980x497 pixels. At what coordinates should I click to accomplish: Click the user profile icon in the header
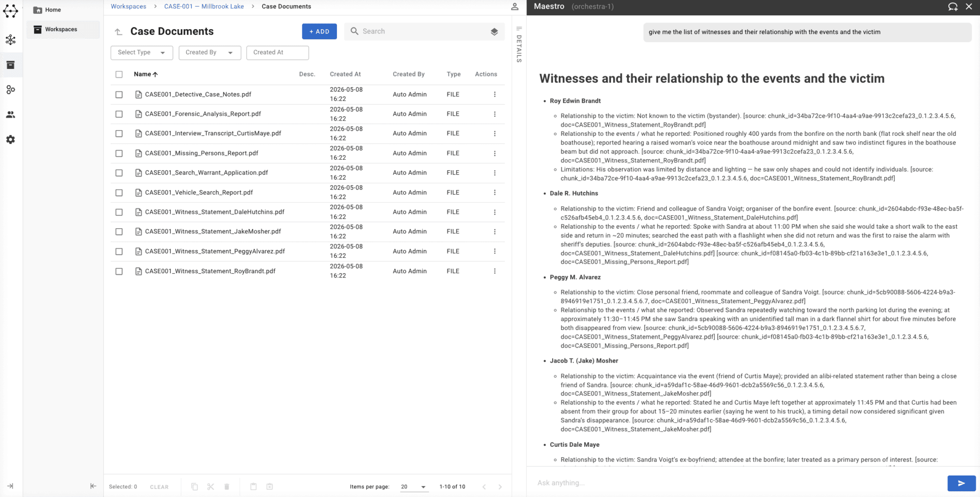click(x=514, y=7)
